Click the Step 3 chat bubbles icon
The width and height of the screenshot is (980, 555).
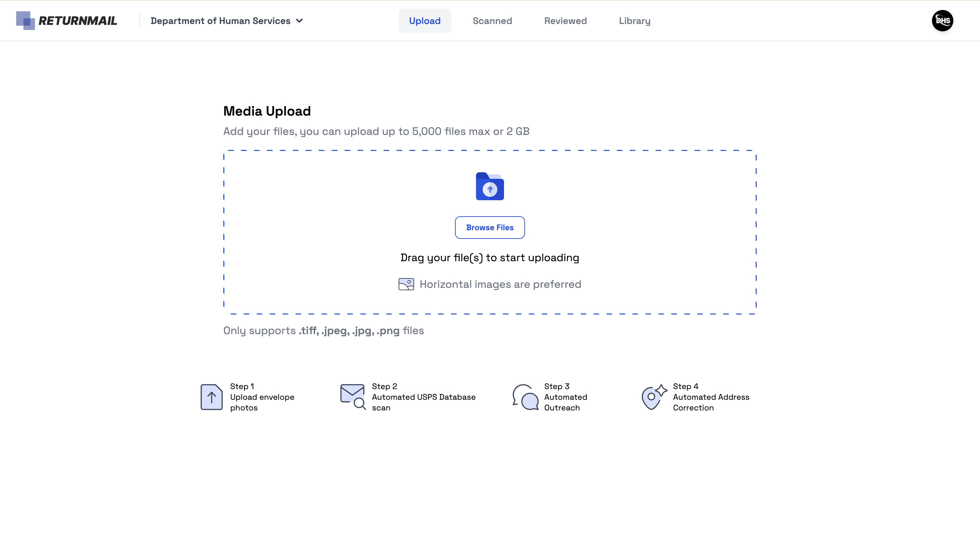tap(525, 397)
